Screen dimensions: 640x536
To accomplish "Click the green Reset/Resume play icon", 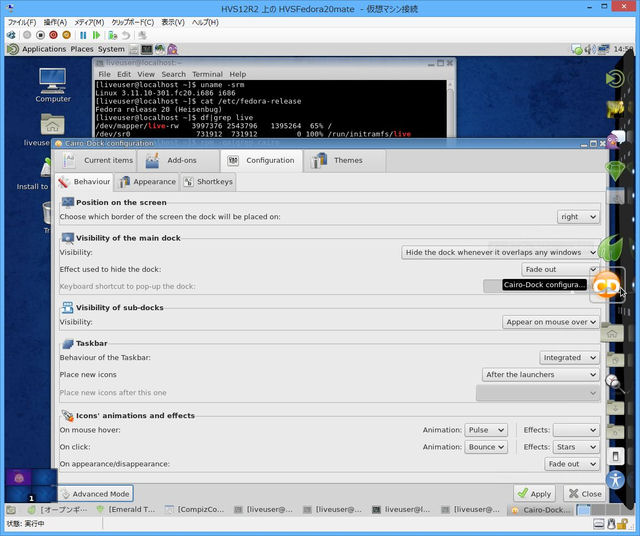I will pyautogui.click(x=96, y=35).
